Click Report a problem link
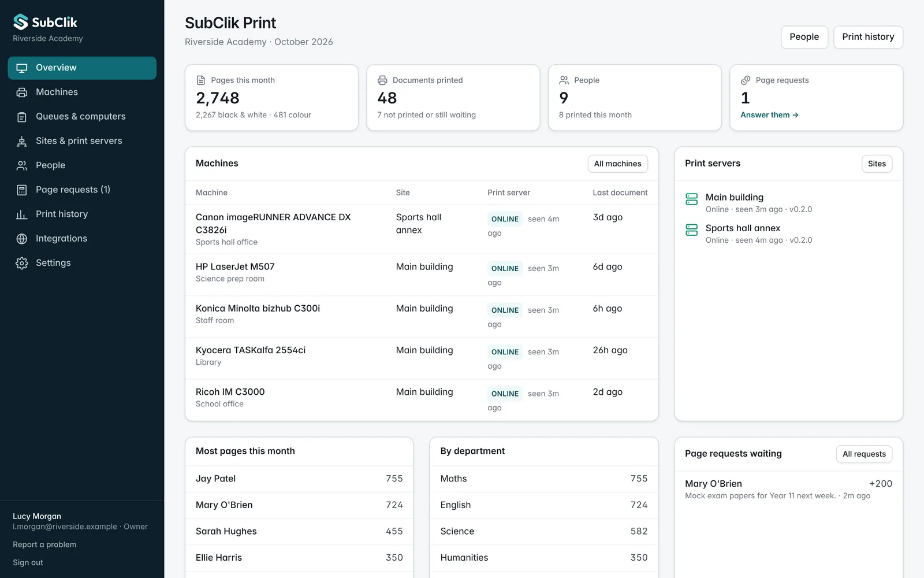 tap(44, 544)
